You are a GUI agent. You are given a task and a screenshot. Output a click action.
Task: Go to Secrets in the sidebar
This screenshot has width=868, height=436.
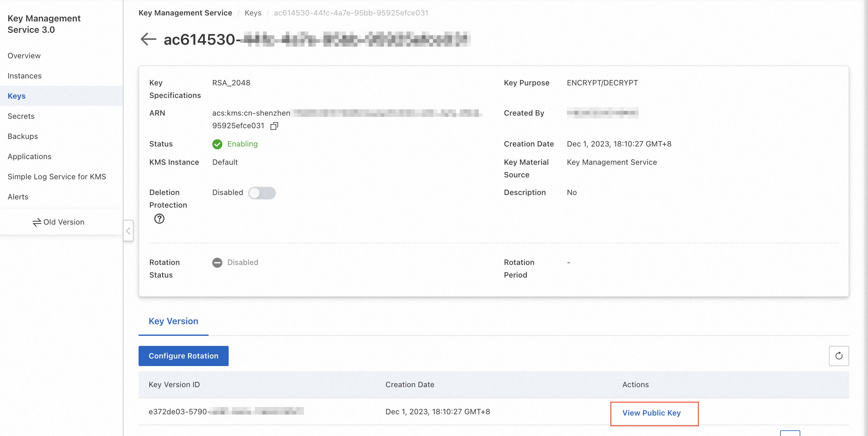point(21,116)
